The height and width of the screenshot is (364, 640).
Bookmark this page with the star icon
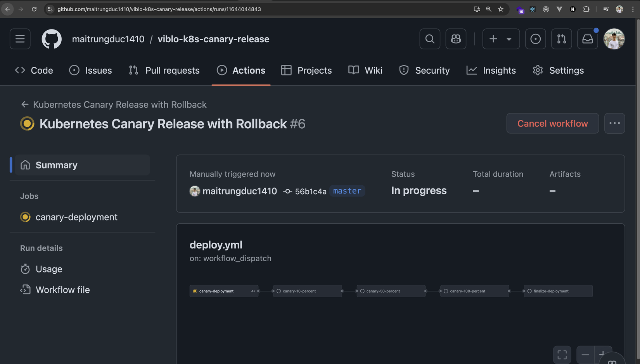tap(500, 9)
